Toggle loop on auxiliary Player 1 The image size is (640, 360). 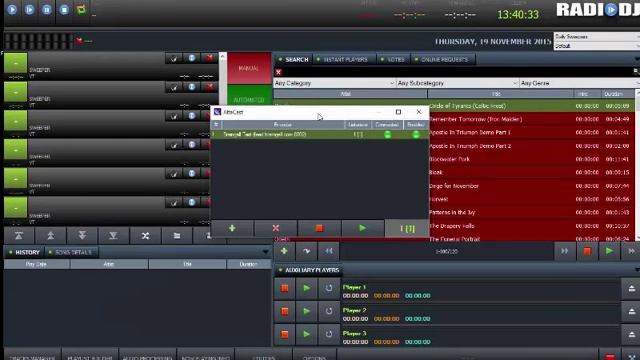[329, 288]
